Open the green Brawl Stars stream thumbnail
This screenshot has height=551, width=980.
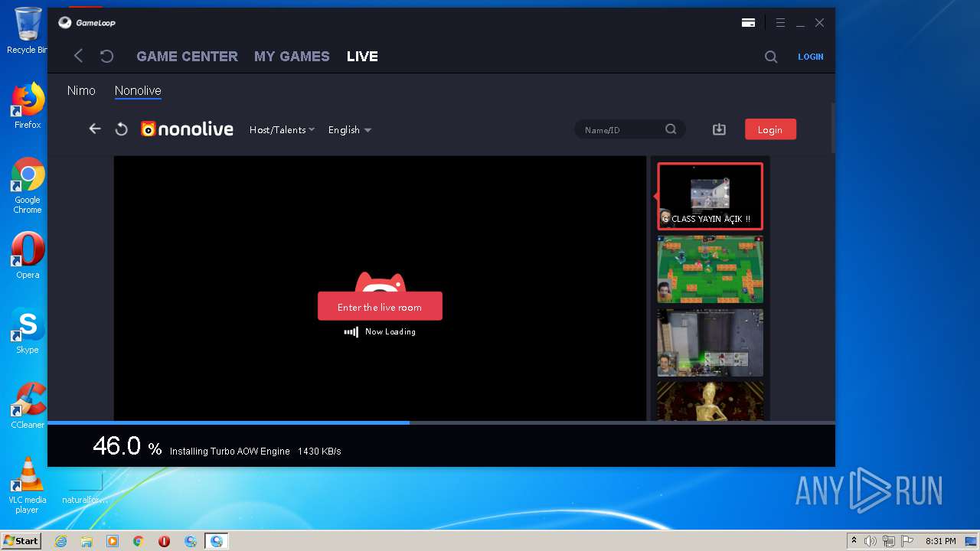pos(710,269)
